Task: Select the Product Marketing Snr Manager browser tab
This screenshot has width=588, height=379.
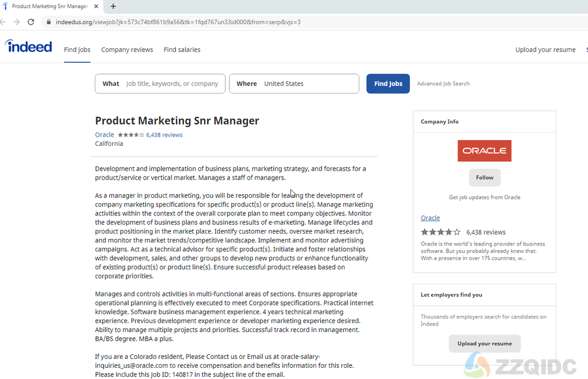Action: (x=50, y=6)
